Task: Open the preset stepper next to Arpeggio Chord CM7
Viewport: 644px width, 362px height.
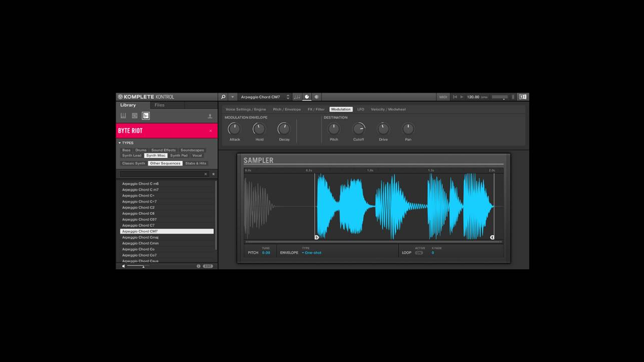Action: 288,97
